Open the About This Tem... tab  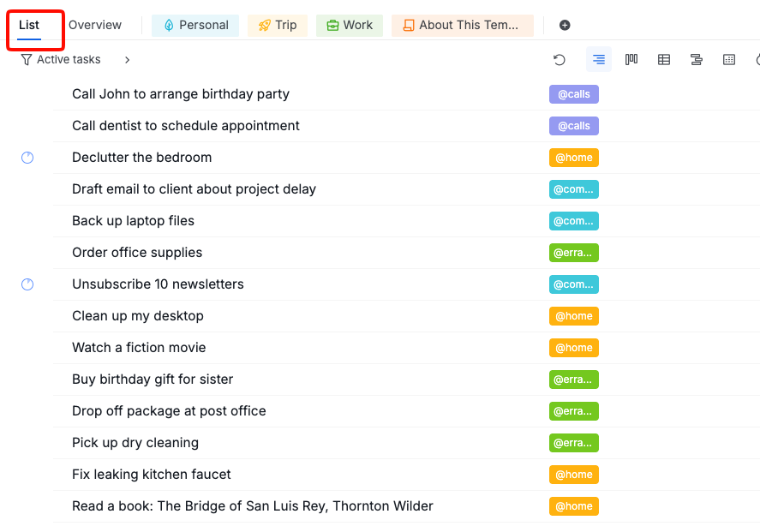463,25
